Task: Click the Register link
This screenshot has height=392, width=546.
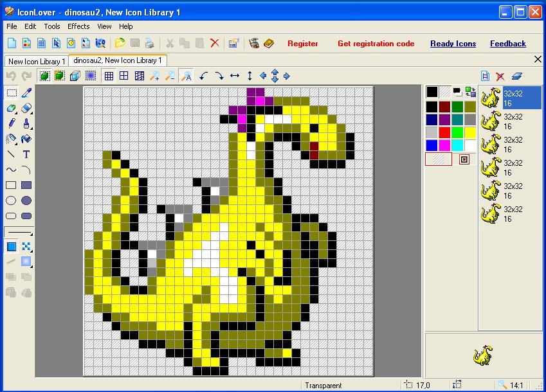Action: pyautogui.click(x=303, y=44)
